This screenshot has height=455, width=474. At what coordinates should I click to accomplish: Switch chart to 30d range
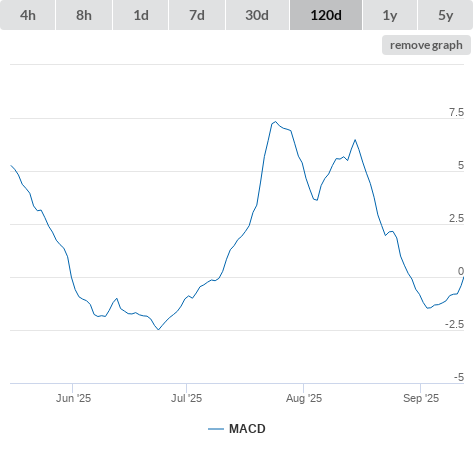click(257, 15)
